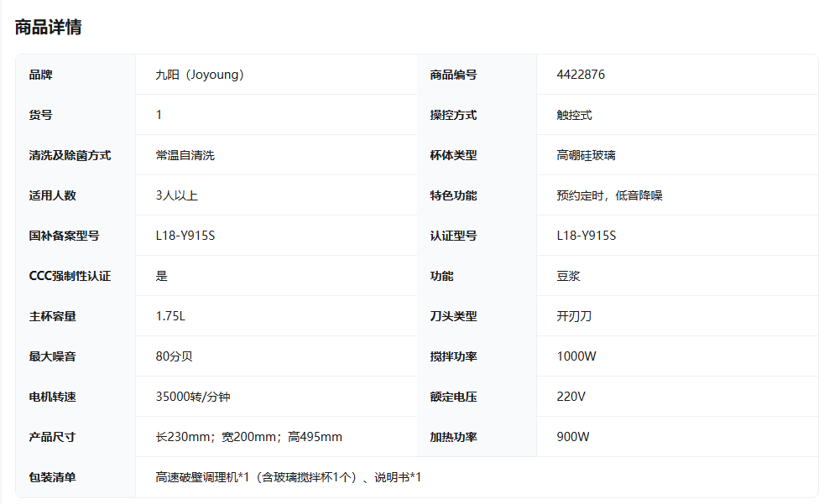The width and height of the screenshot is (824, 504).
Task: Click the 常温自清洗 cleaning method value
Action: (x=185, y=155)
